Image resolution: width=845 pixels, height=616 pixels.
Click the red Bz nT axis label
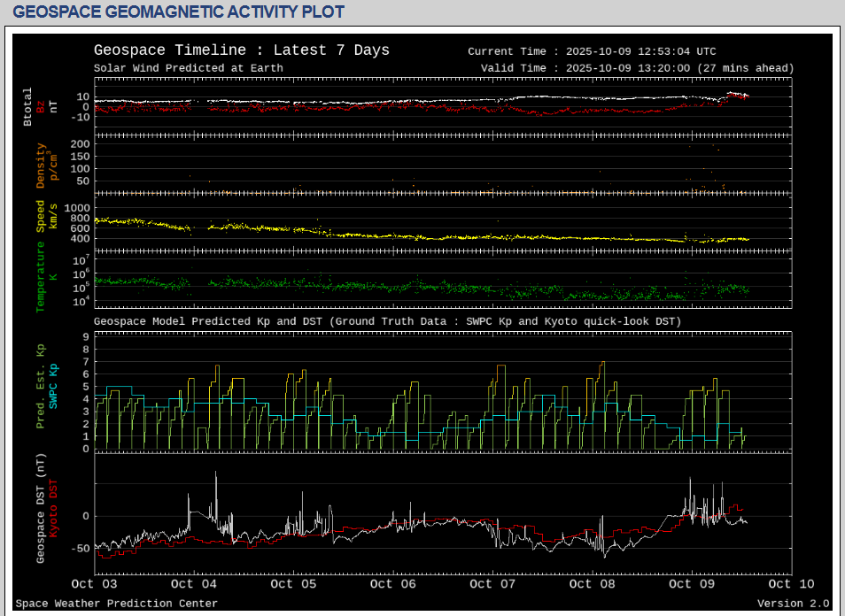point(41,106)
